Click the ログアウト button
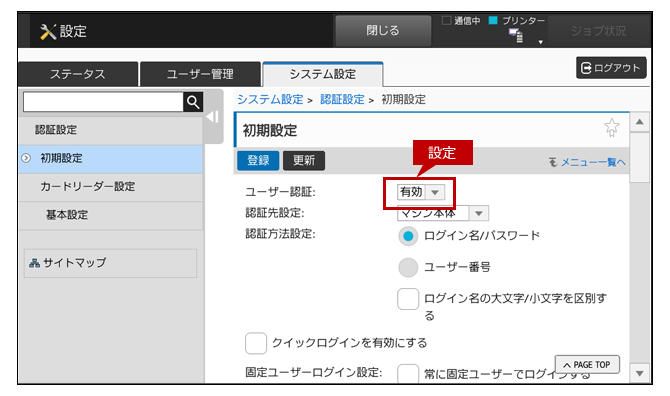The width and height of the screenshot is (670, 396). [611, 68]
